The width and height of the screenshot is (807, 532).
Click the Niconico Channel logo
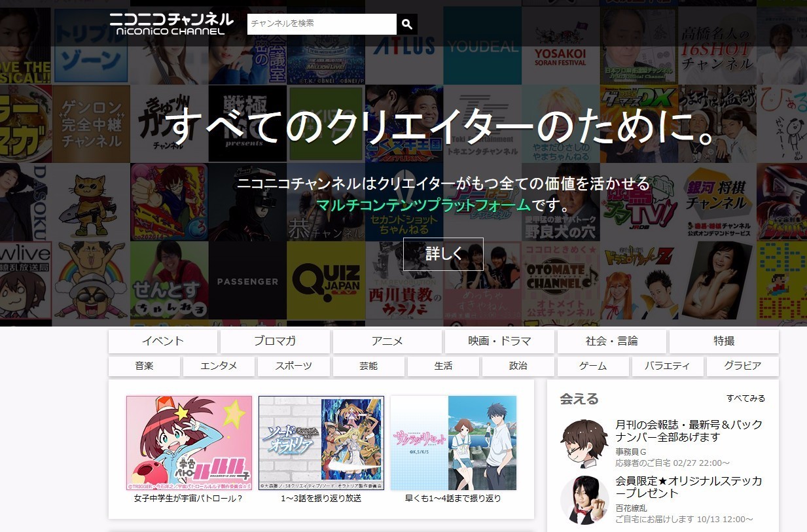tap(171, 24)
